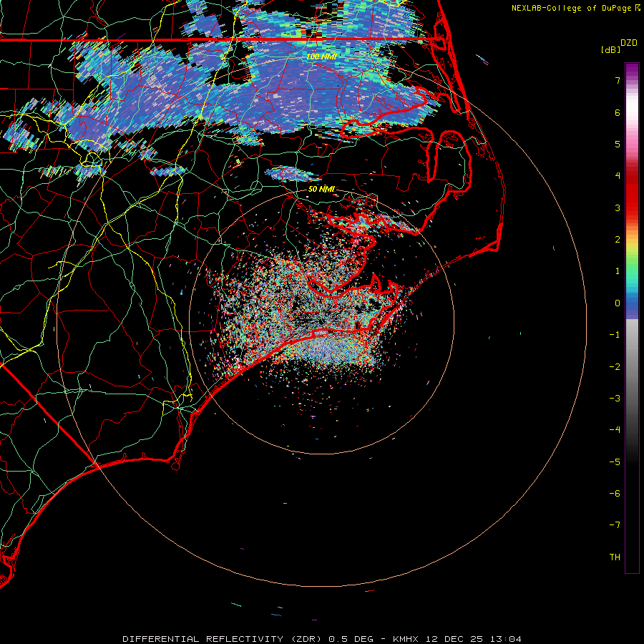The image size is (644, 644).
Task: Click the 4 value on the color scale
Action: pyautogui.click(x=618, y=176)
